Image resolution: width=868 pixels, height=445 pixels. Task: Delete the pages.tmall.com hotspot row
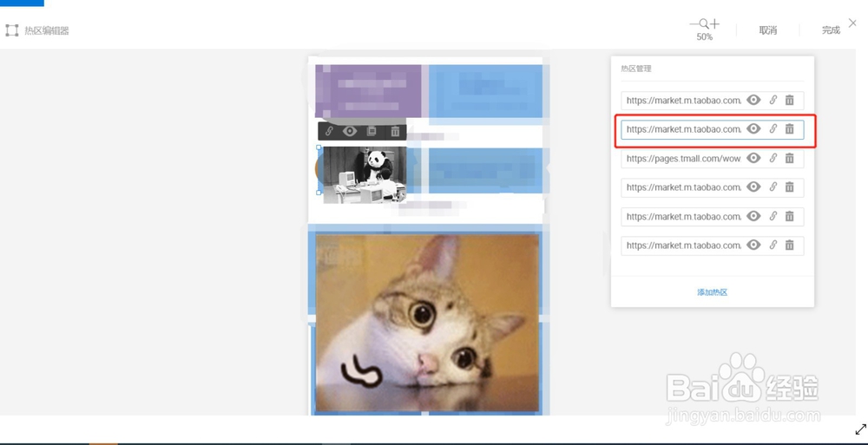tap(789, 158)
